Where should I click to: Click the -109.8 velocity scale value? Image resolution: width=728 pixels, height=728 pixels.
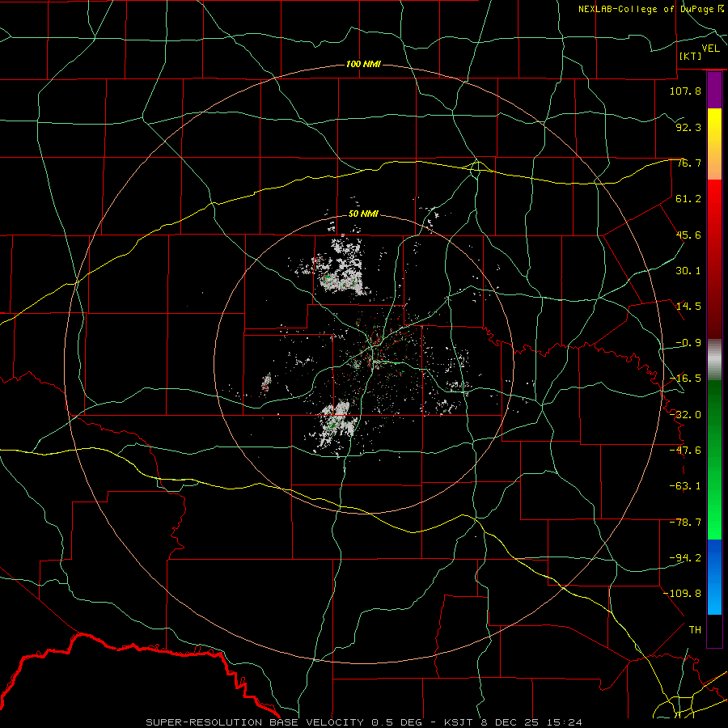[x=683, y=594]
